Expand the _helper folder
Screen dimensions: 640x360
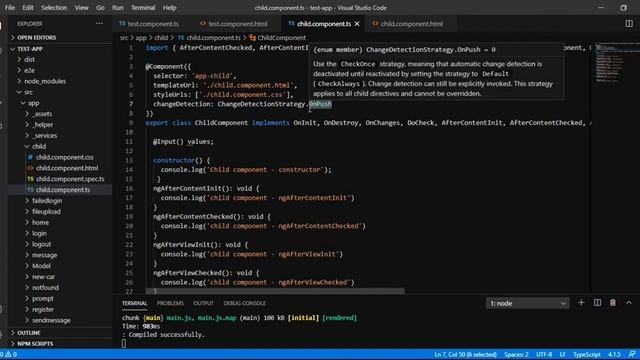(x=60, y=124)
